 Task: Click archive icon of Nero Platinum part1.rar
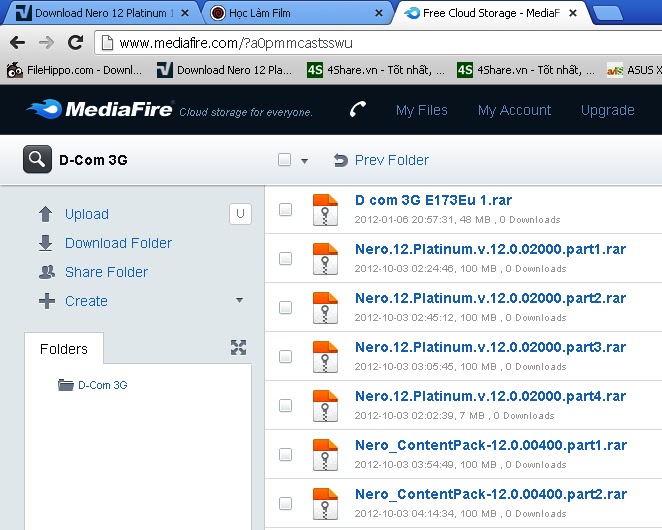tap(325, 259)
